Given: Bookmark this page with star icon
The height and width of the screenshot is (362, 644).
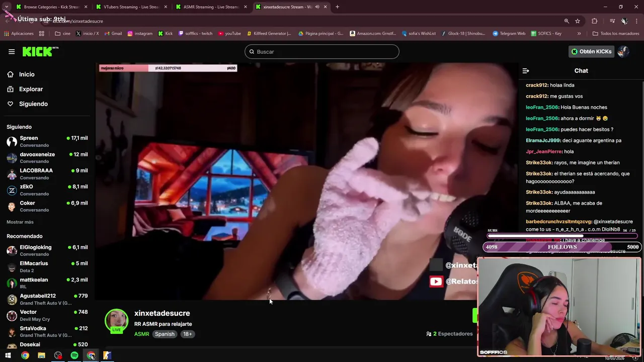Looking at the screenshot, I should pyautogui.click(x=578, y=21).
